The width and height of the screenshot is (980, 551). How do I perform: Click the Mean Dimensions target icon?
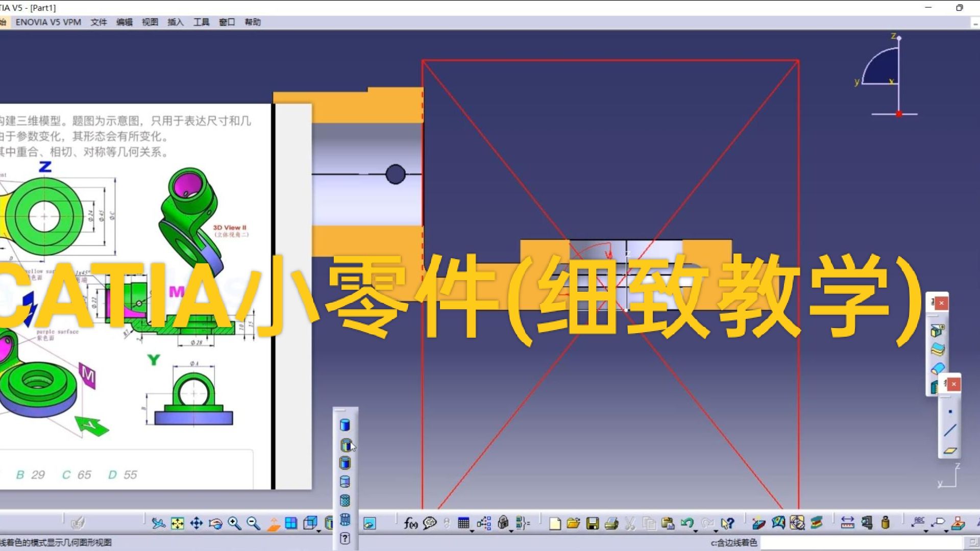pyautogui.click(x=797, y=523)
